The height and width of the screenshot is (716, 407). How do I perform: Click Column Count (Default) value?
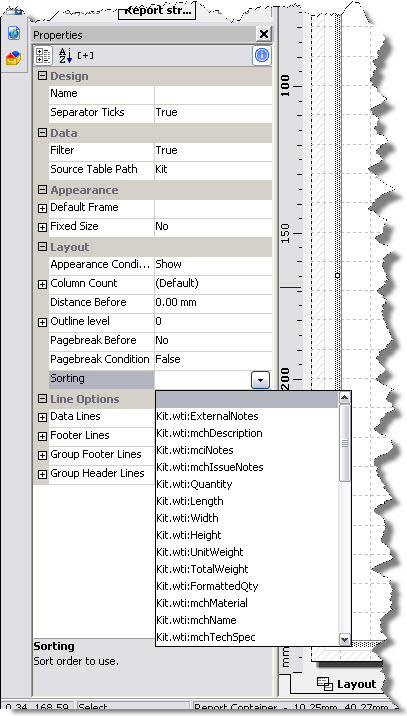click(x=213, y=284)
